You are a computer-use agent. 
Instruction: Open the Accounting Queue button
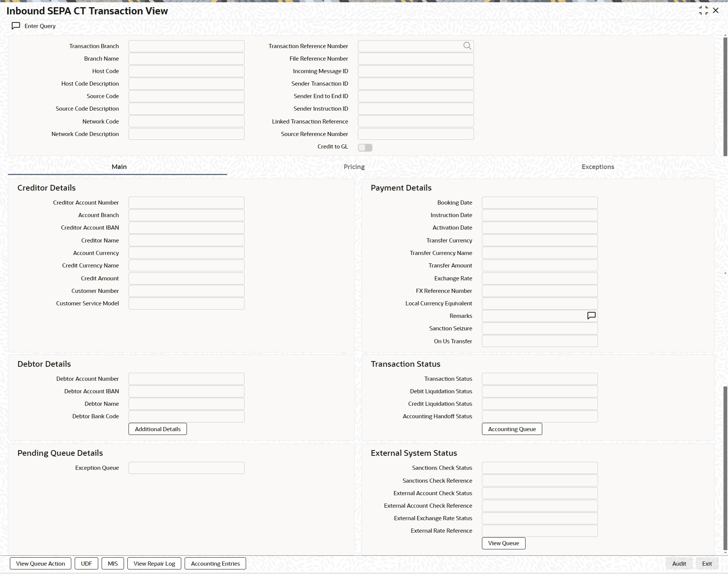point(512,429)
